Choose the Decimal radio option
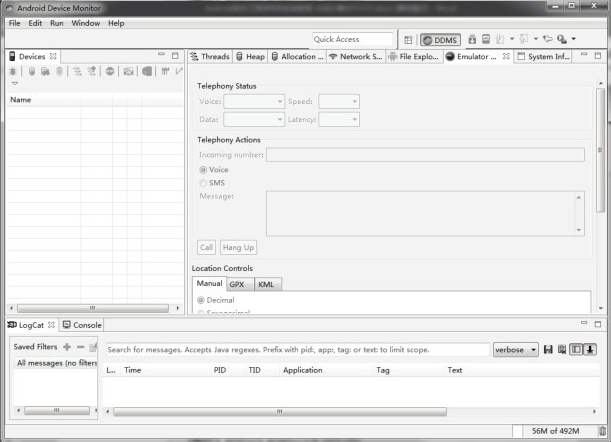 (201, 300)
